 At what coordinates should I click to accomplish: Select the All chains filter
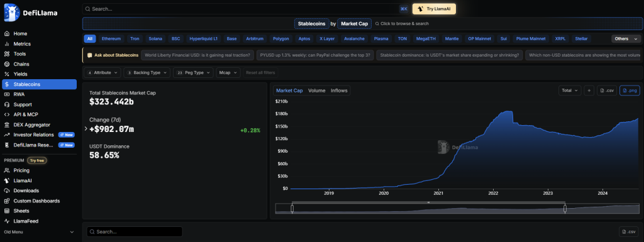[x=90, y=38]
